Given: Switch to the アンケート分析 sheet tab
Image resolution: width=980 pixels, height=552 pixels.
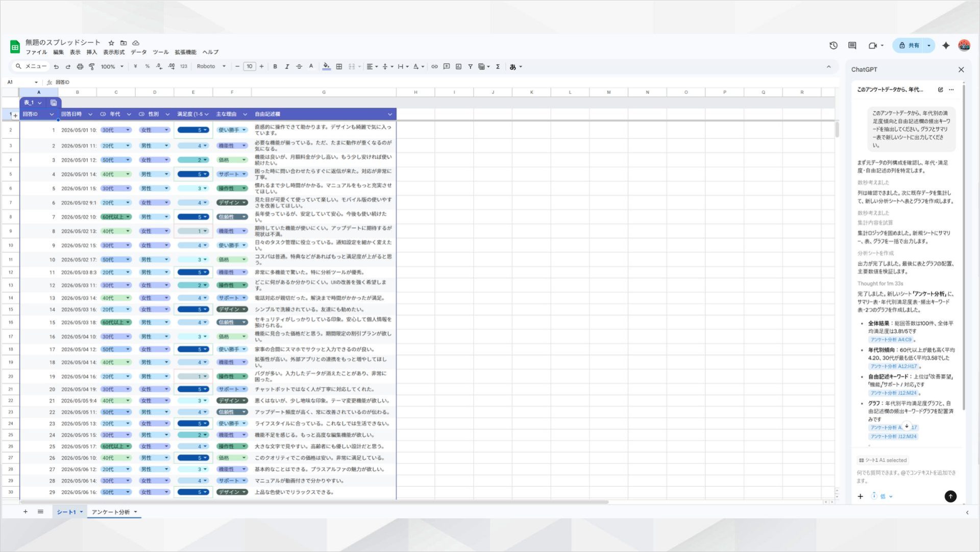Looking at the screenshot, I should tap(114, 512).
